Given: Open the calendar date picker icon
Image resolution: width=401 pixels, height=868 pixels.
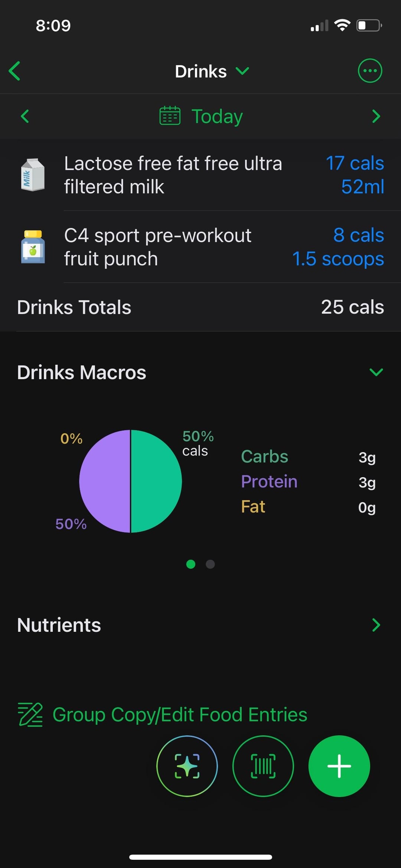Looking at the screenshot, I should pyautogui.click(x=170, y=116).
